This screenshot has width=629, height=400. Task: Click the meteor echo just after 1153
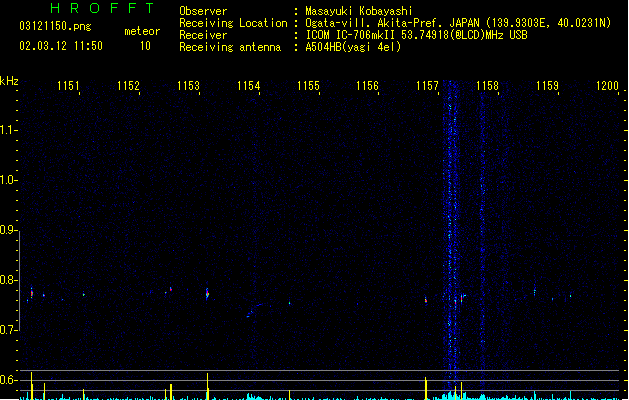(x=207, y=294)
